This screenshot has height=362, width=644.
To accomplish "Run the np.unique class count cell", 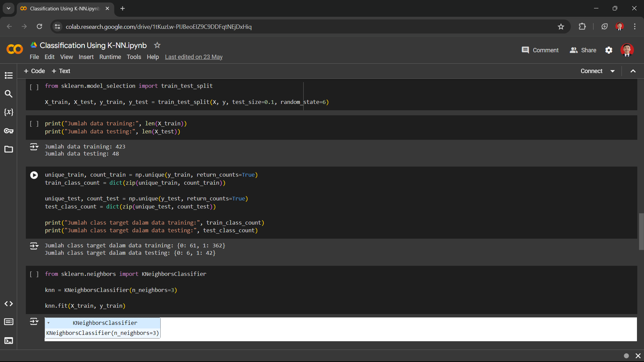I will [x=34, y=175].
